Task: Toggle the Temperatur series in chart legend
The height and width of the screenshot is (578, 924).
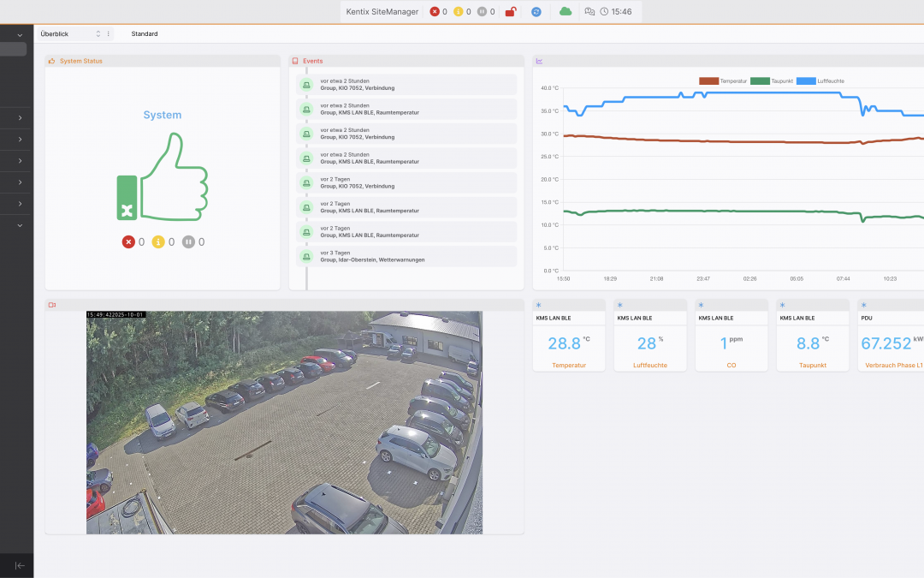Action: pos(723,80)
